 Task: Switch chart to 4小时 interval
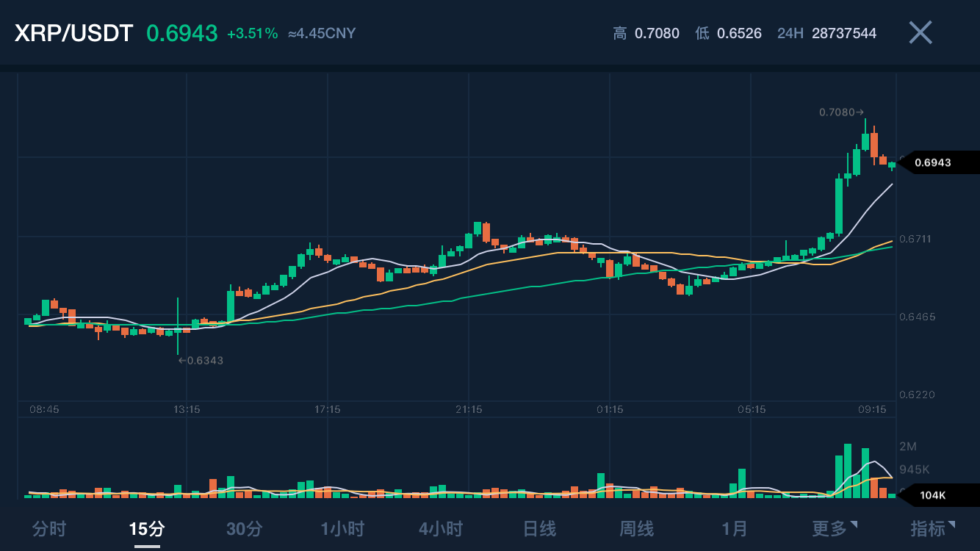(441, 528)
